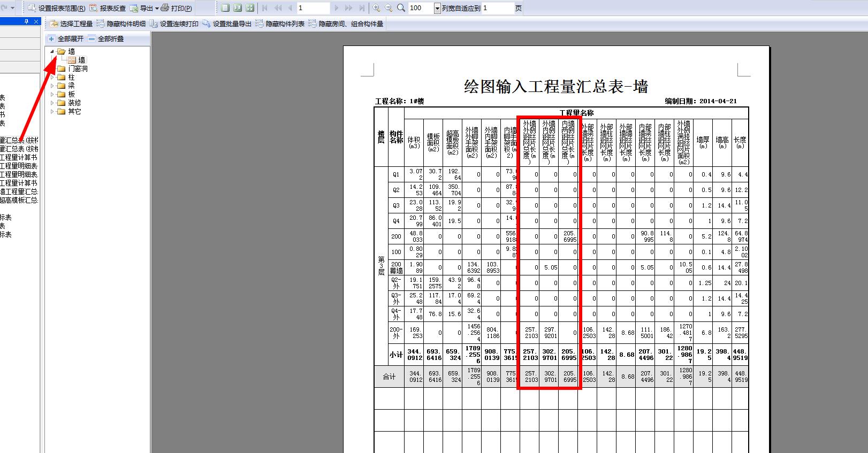This screenshot has width=868, height=453.
Task: Click zoom out magnifier icon
Action: pyautogui.click(x=389, y=8)
